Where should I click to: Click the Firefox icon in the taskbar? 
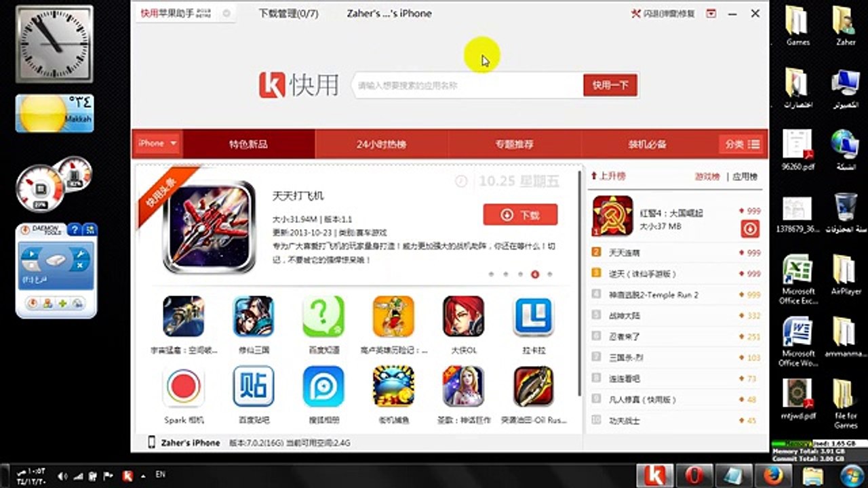pyautogui.click(x=774, y=475)
